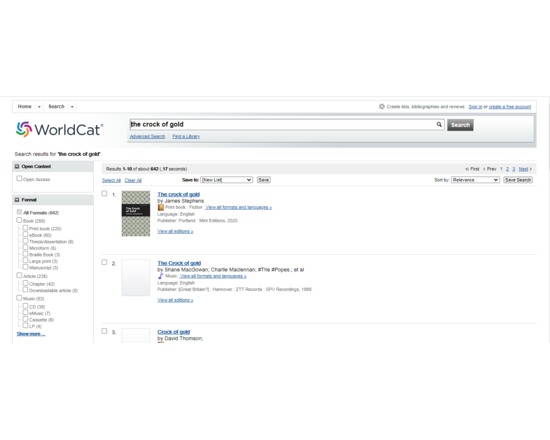
Task: Click the book cover thumbnail of result 1
Action: point(136,213)
